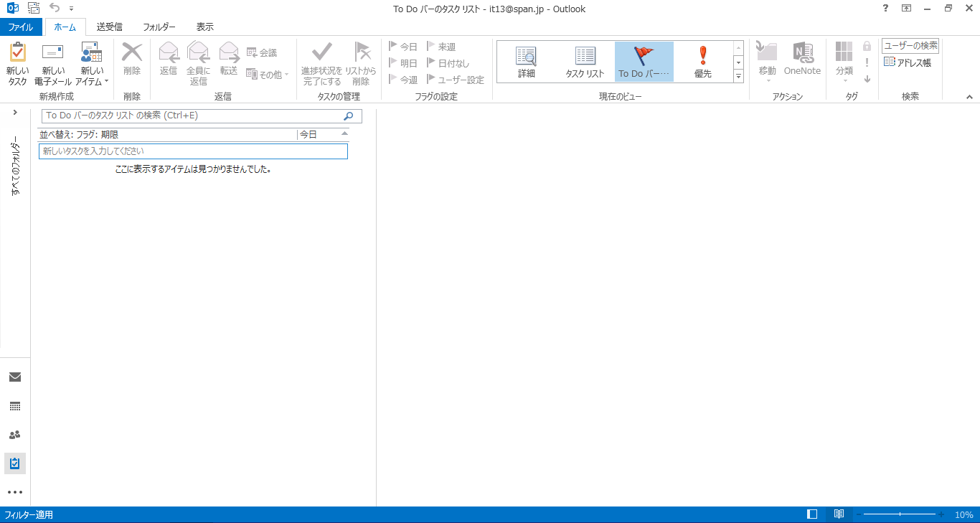Switch to reading view status icon

point(839,514)
